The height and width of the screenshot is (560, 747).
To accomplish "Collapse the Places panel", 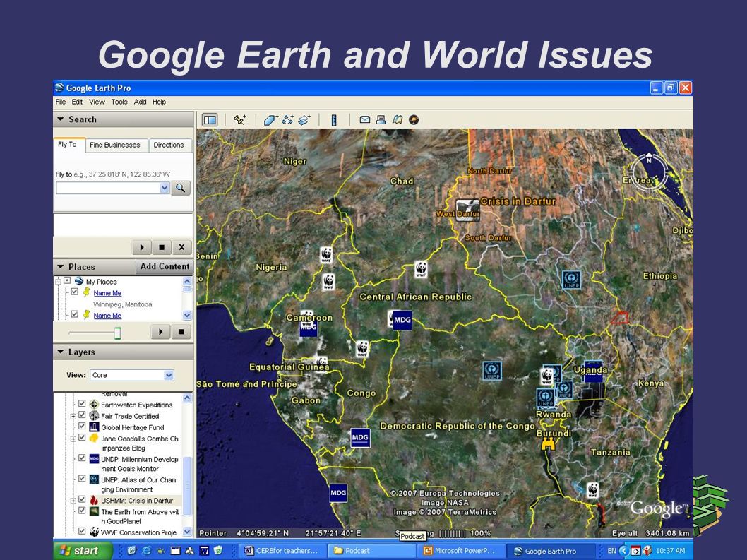I will (x=61, y=266).
